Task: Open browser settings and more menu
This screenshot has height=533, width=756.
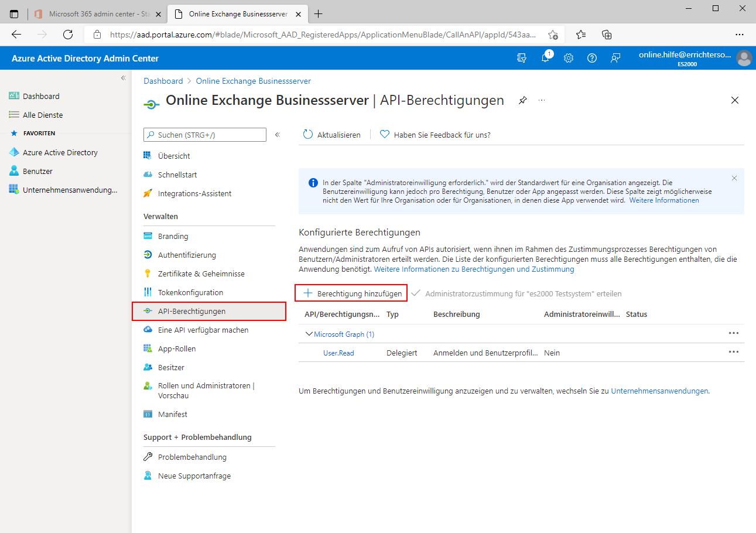Action: (740, 35)
